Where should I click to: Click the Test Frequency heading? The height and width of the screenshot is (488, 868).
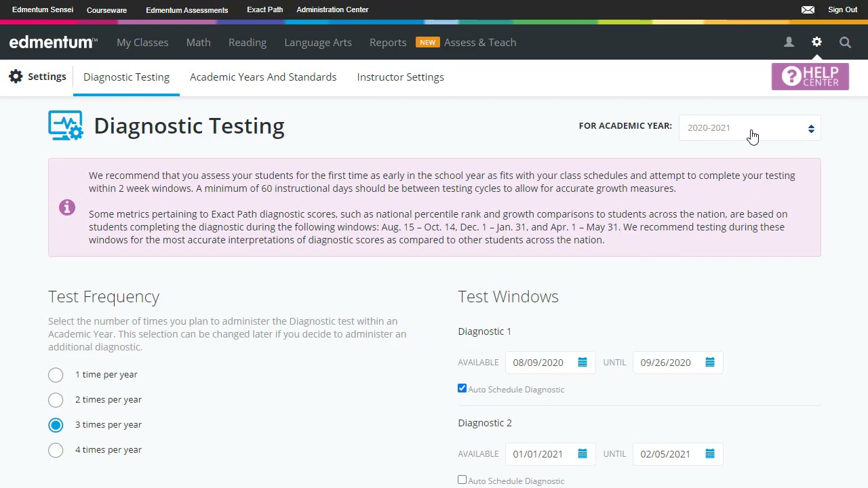(104, 297)
